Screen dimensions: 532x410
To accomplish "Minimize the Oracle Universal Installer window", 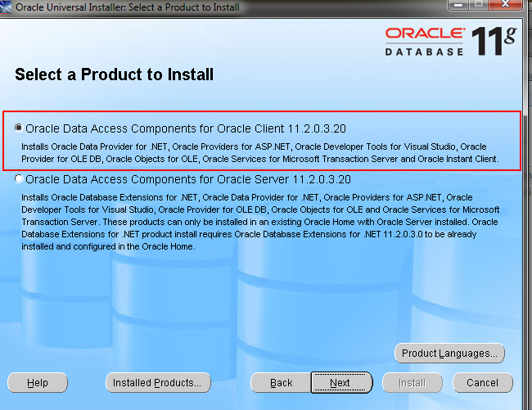I will [458, 4].
